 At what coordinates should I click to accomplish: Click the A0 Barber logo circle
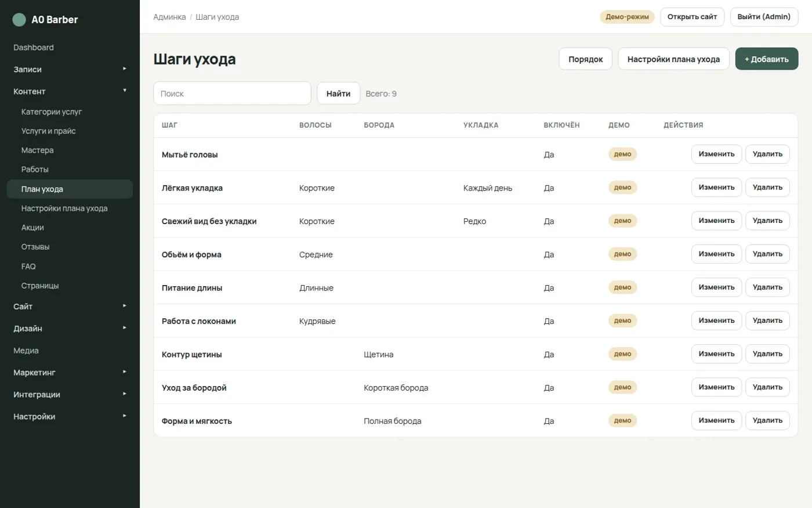pyautogui.click(x=19, y=20)
